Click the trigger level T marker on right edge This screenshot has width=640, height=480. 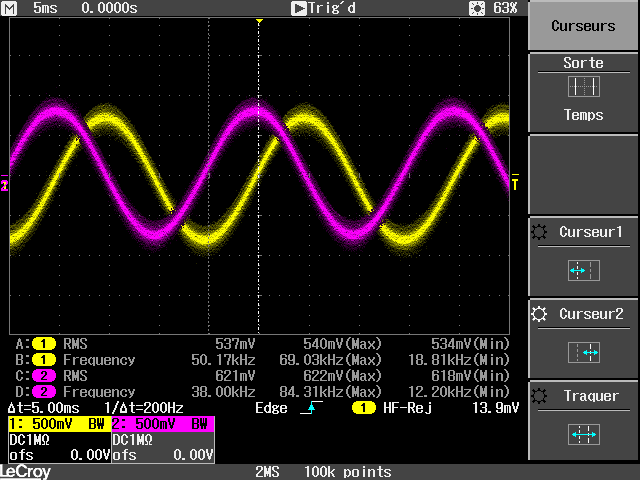(515, 183)
